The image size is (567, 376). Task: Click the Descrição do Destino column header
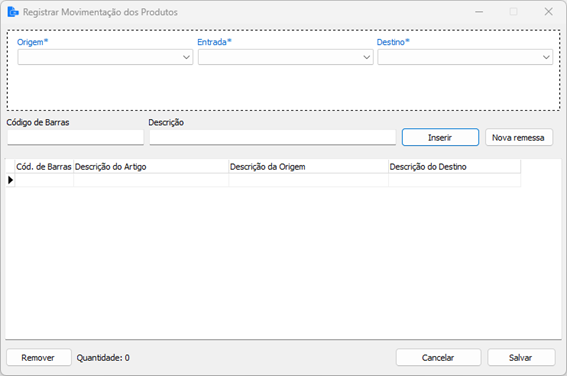pos(455,167)
